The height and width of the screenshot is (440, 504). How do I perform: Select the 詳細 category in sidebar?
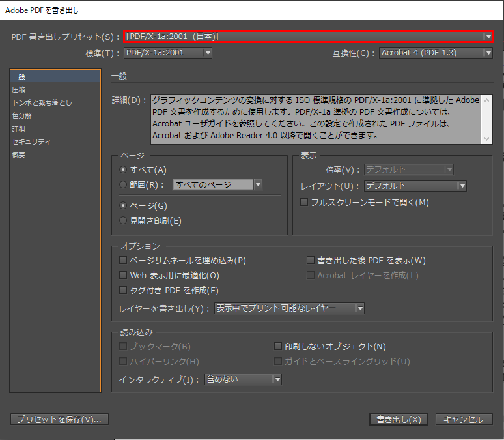[x=55, y=129]
